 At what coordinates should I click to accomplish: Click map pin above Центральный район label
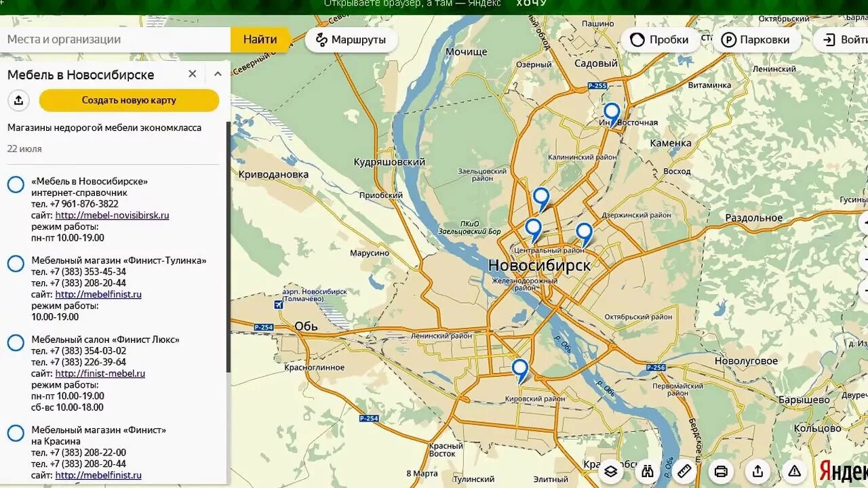point(534,230)
